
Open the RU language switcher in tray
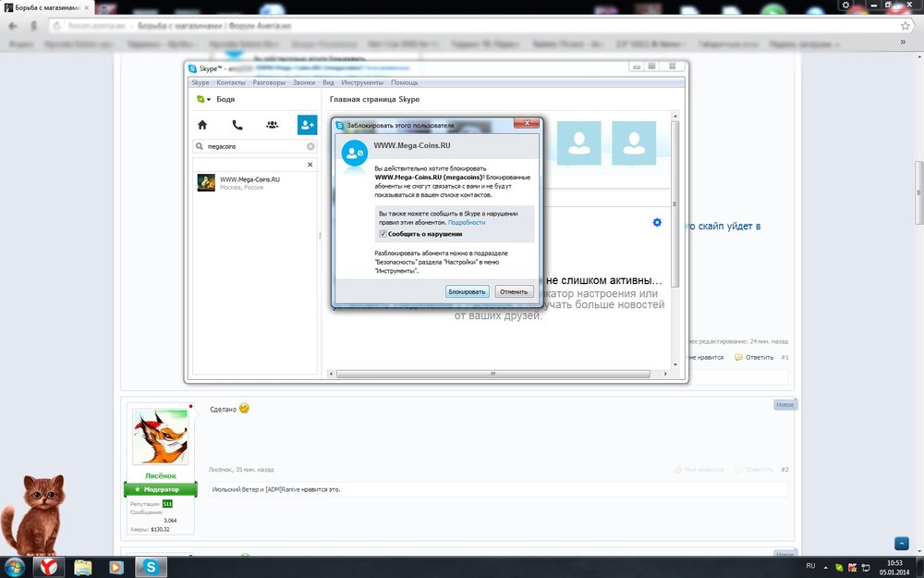[x=810, y=565]
